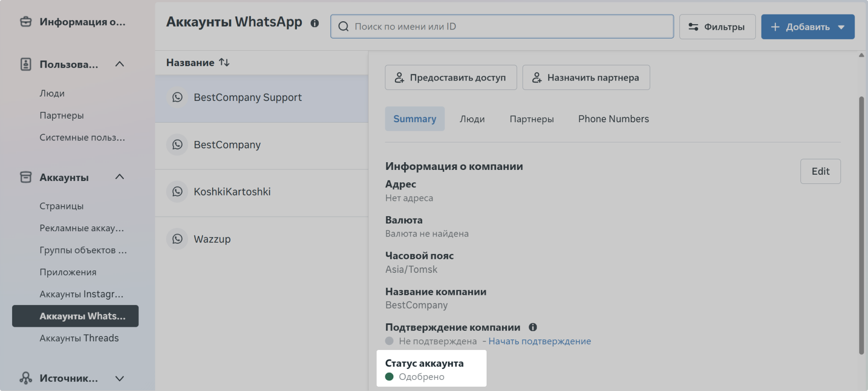This screenshot has height=391, width=868.
Task: Click the Фильтры button
Action: [x=718, y=27]
